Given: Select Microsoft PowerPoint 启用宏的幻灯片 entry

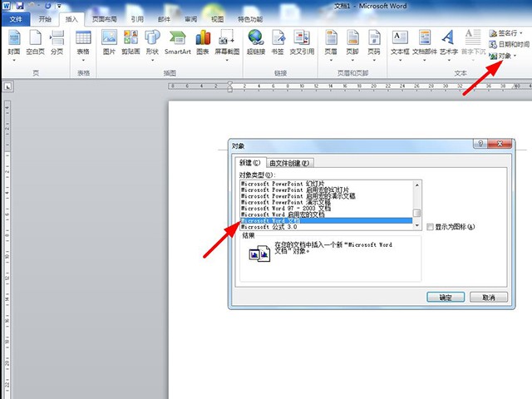Looking at the screenshot, I should click(326, 190).
